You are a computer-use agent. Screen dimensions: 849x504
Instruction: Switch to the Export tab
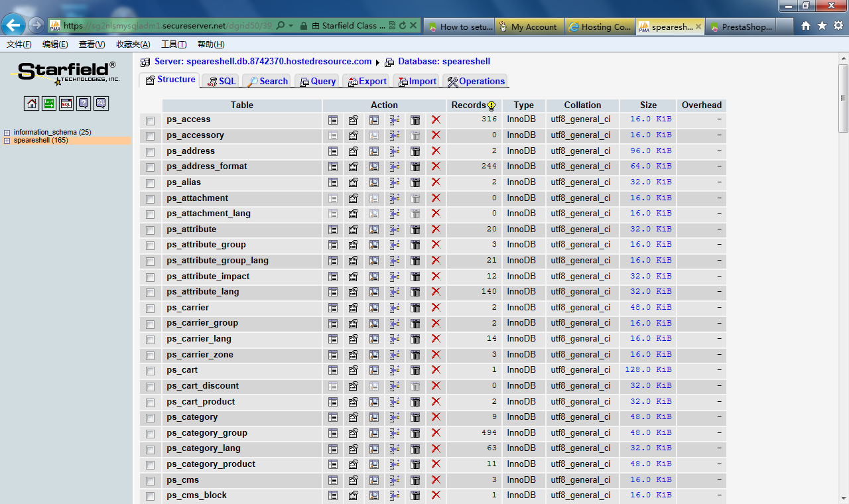pos(367,82)
